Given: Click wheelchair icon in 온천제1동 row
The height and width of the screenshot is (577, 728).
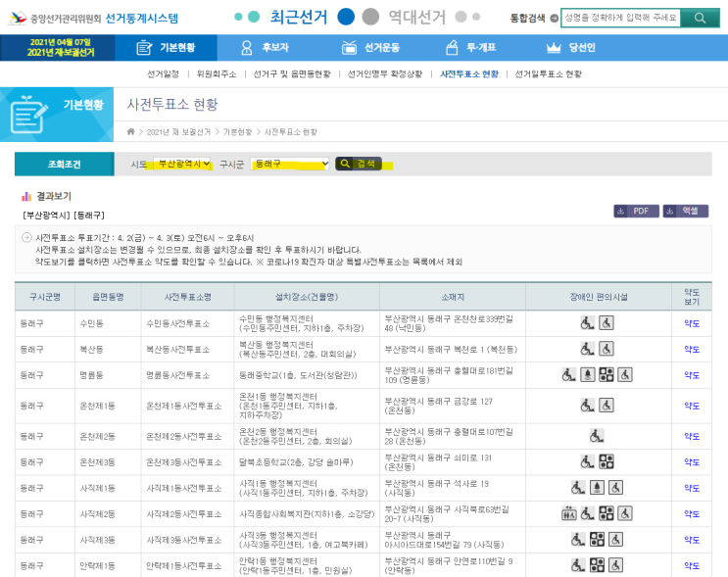Looking at the screenshot, I should [587, 406].
